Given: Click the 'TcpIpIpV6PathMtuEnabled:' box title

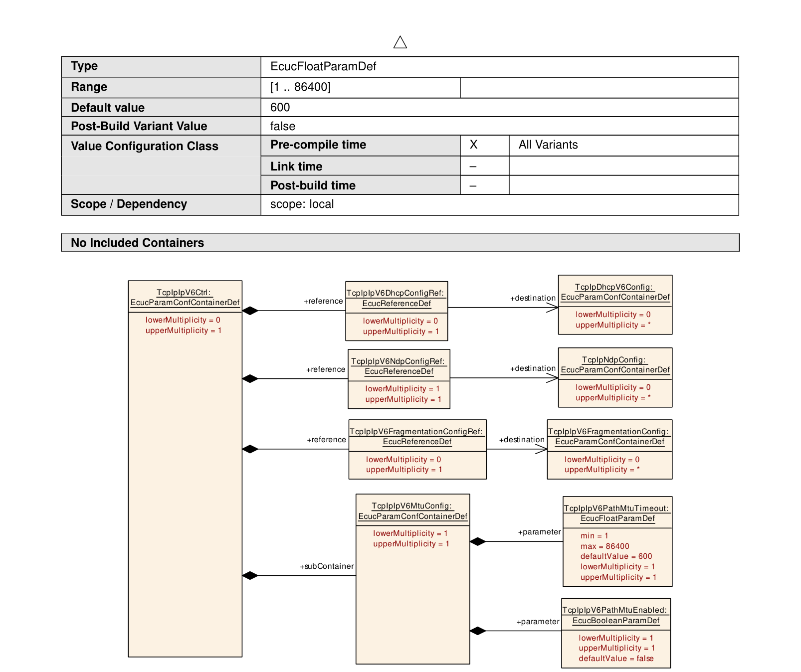Looking at the screenshot, I should tap(614, 610).
